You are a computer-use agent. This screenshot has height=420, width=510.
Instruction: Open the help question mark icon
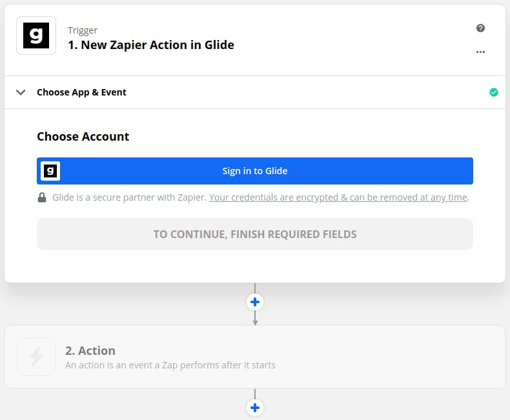480,28
